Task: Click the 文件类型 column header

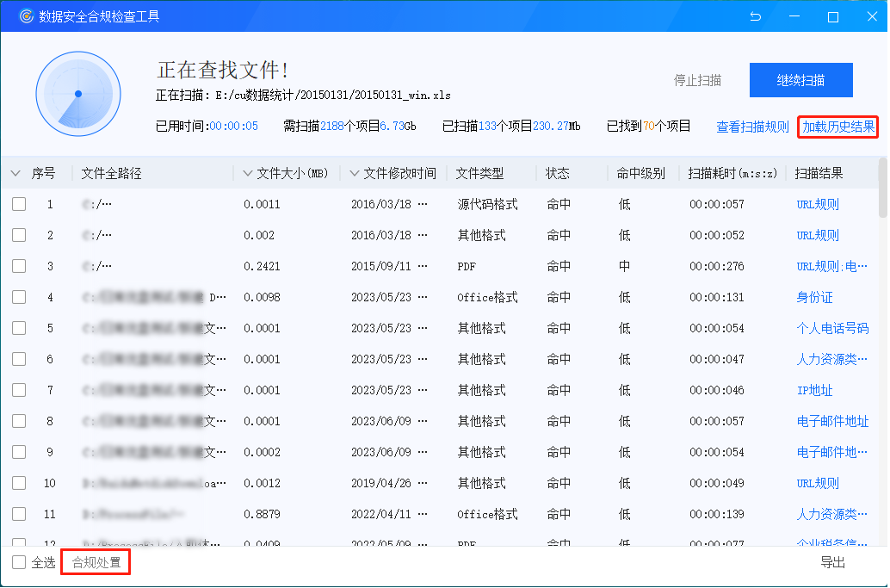Action: pos(479,174)
